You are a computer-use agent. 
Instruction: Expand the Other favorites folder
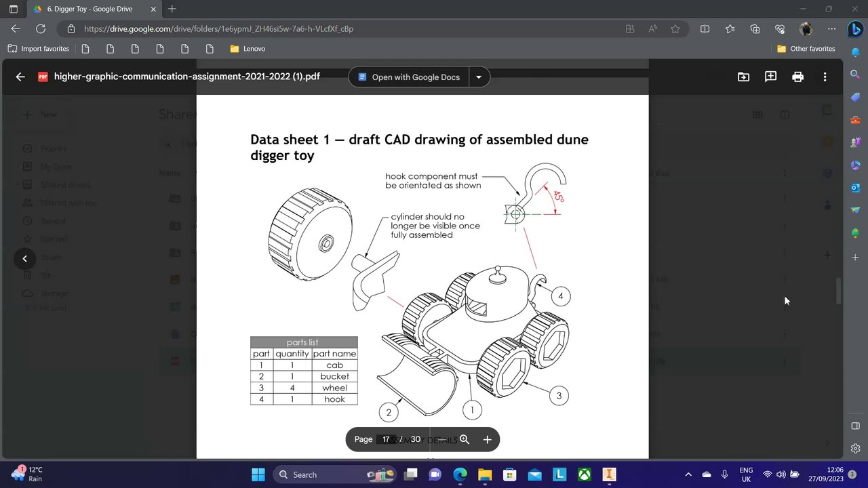point(806,49)
